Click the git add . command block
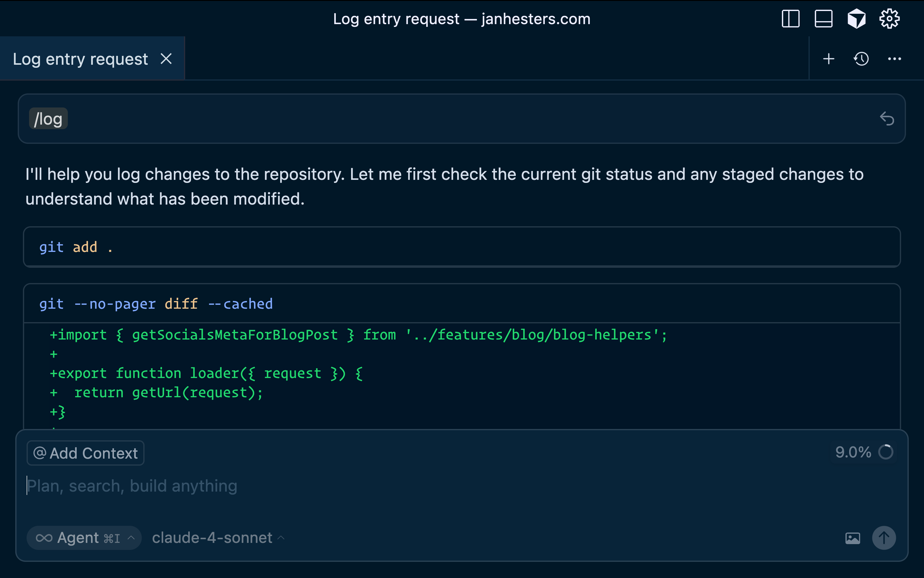 click(x=462, y=247)
